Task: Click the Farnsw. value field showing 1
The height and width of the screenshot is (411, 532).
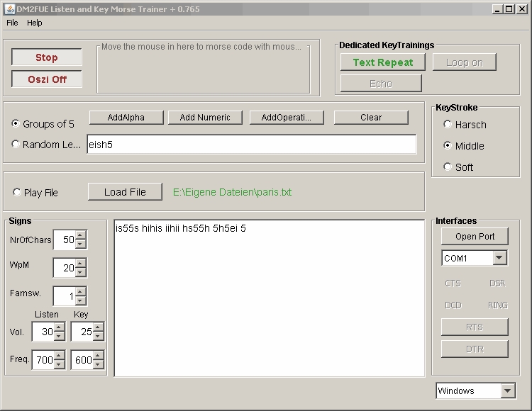Action: (65, 295)
